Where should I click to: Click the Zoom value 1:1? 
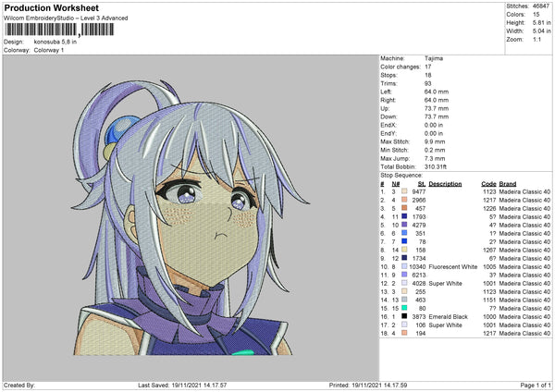click(x=536, y=39)
